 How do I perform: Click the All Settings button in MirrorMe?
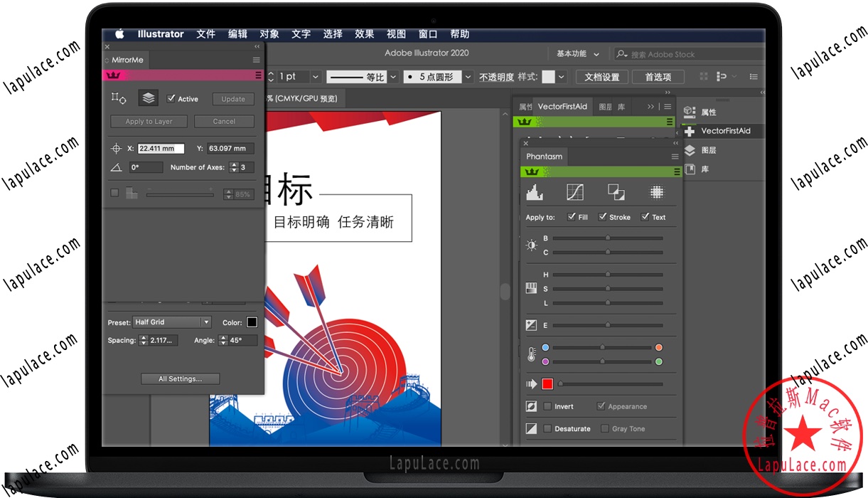tap(180, 378)
